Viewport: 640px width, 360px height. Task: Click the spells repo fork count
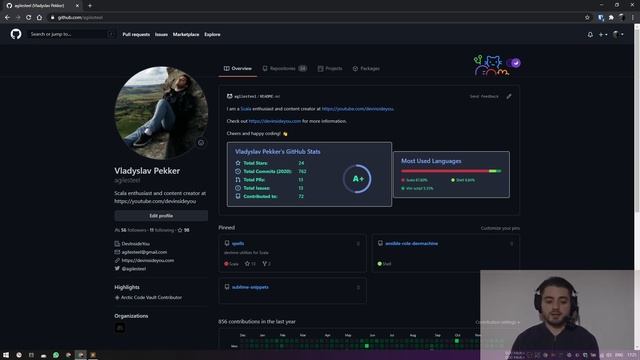(267, 264)
